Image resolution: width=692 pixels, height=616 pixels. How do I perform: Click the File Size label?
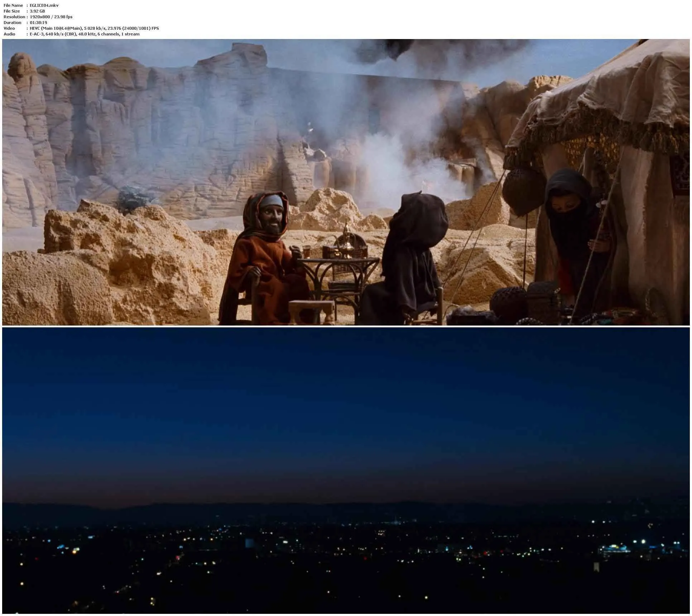tap(12, 11)
